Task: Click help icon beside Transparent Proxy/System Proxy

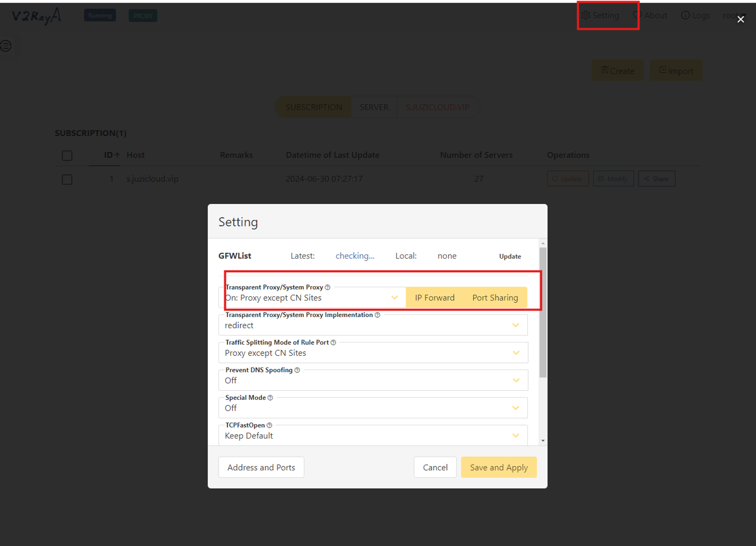Action: pos(328,287)
